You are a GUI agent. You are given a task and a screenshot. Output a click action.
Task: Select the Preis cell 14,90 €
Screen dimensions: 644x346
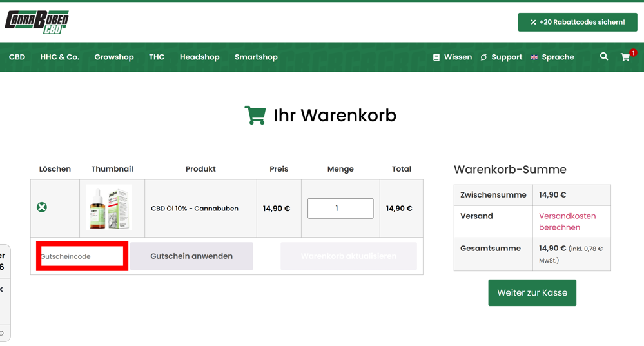click(x=277, y=209)
